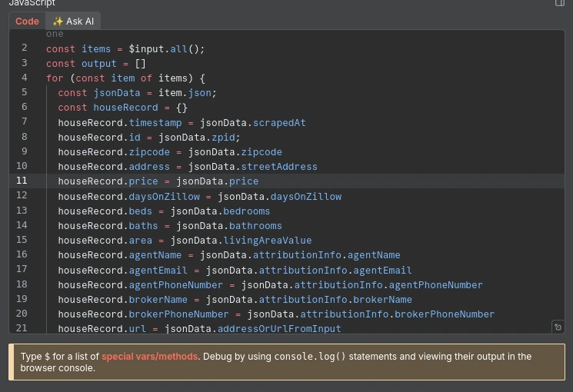
Task: Click "attributionInfo.agentPhoneNumber" on line 18
Action: 388,285
